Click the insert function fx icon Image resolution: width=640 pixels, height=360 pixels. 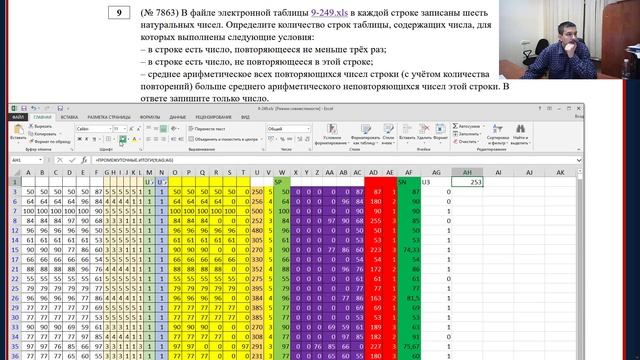84,160
